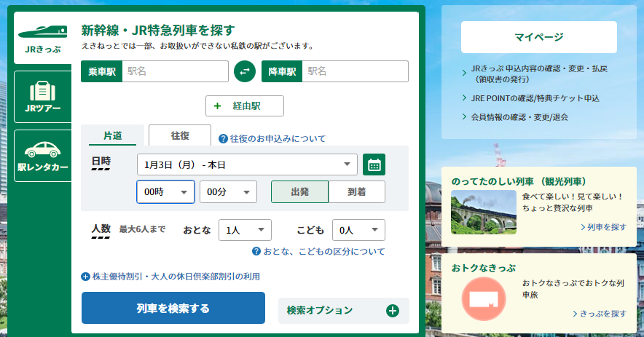Open 会員情報の確認・変更/退会 link
The image size is (644, 337).
click(x=519, y=117)
